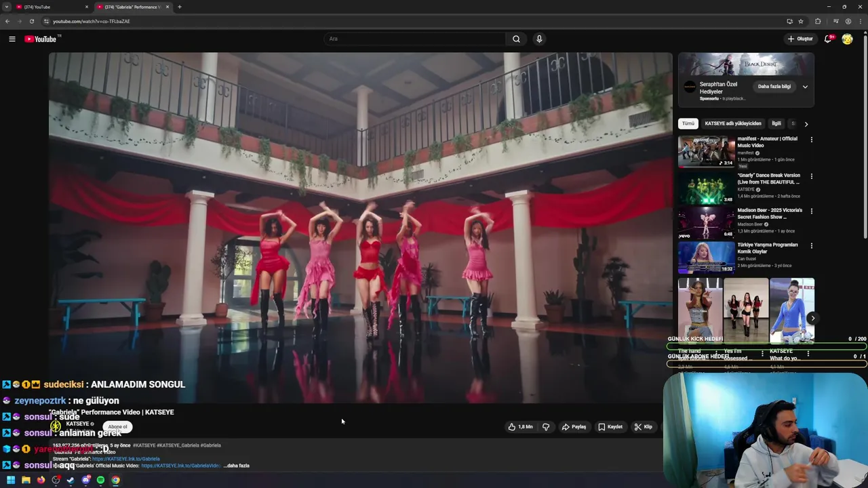Open Chrome from taskbar
The height and width of the screenshot is (488, 868).
tap(115, 480)
